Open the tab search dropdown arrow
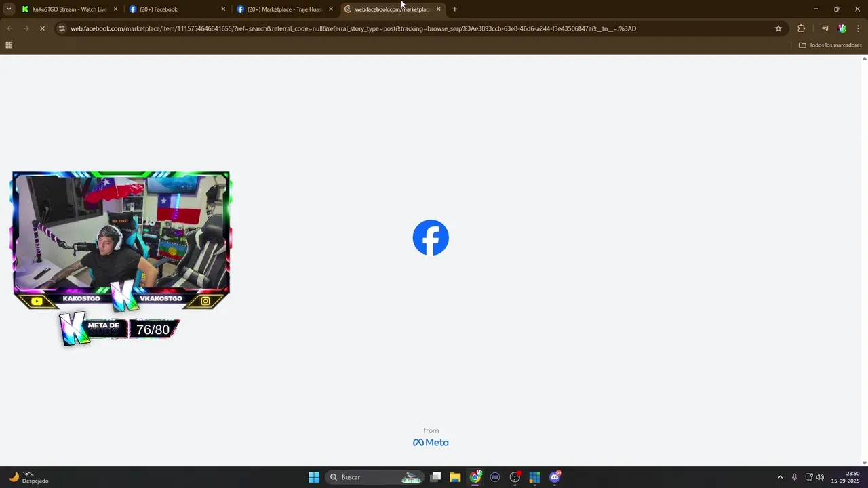 [9, 9]
